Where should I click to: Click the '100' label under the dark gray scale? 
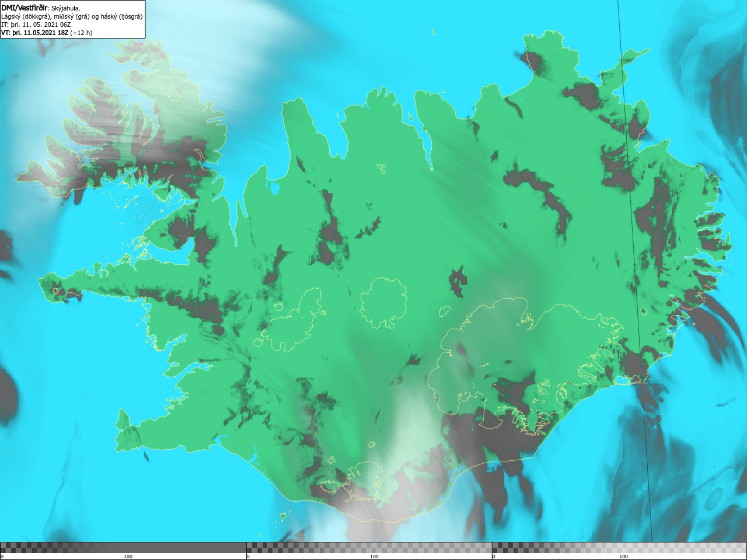pyautogui.click(x=128, y=556)
